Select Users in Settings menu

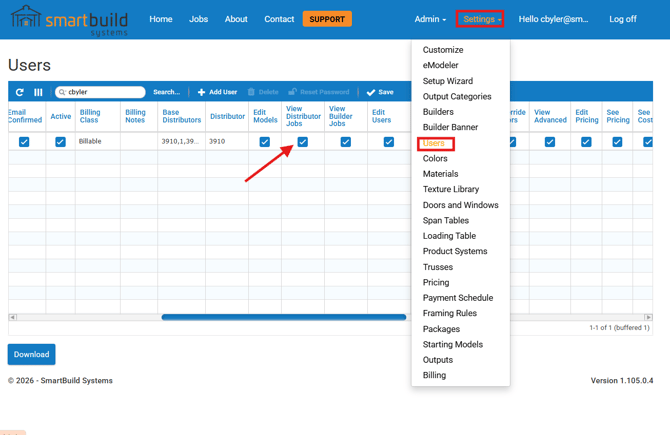pyautogui.click(x=433, y=143)
